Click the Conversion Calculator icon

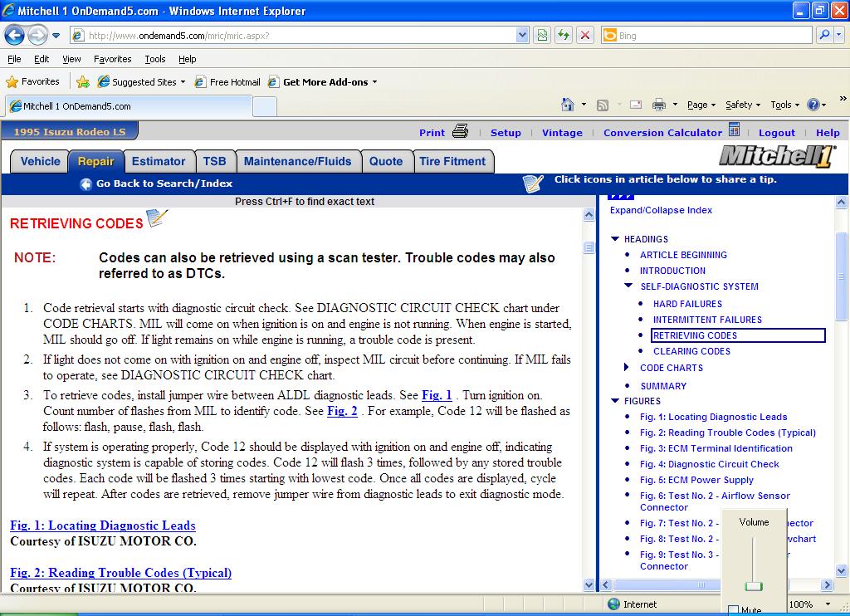click(734, 130)
